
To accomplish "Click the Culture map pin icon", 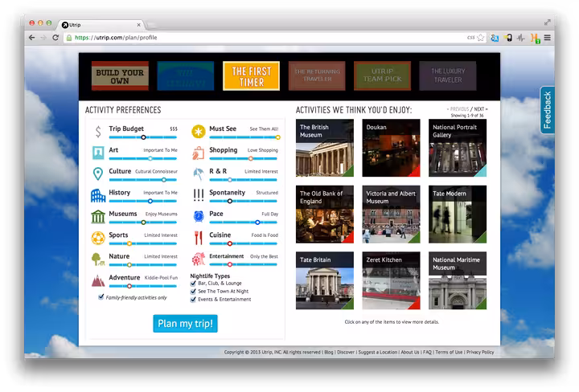I will pyautogui.click(x=98, y=174).
